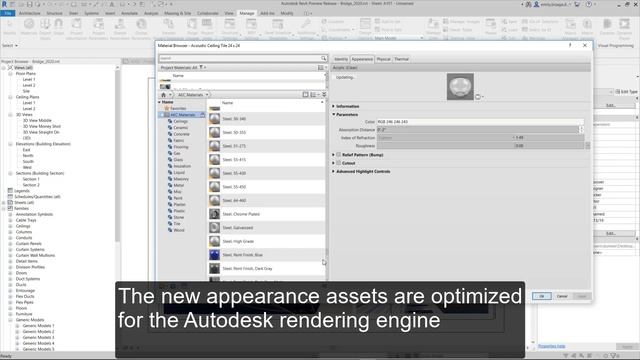Screen dimensions: 640x360
Task: Collapse the library panel with double-chevron icon
Action: [324, 95]
